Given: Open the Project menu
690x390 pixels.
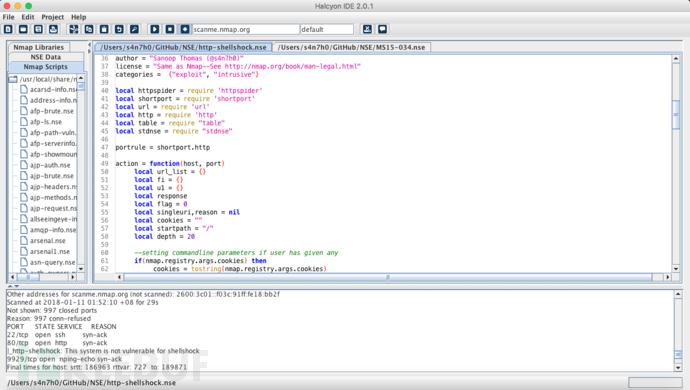Looking at the screenshot, I should (x=52, y=17).
